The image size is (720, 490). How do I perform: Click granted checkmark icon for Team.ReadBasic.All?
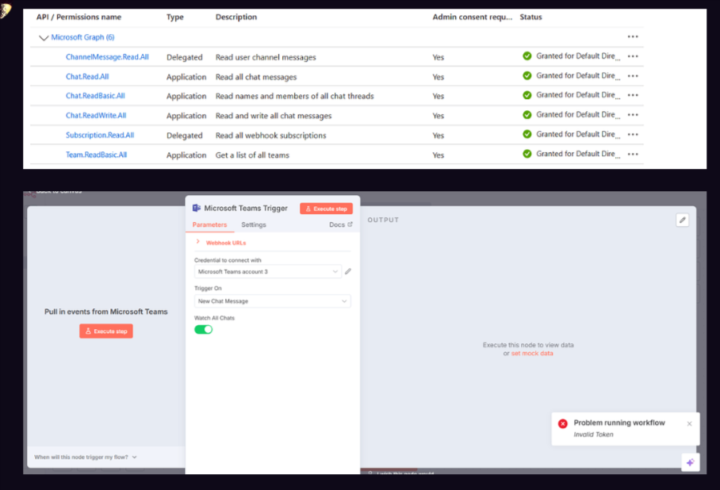(x=527, y=154)
